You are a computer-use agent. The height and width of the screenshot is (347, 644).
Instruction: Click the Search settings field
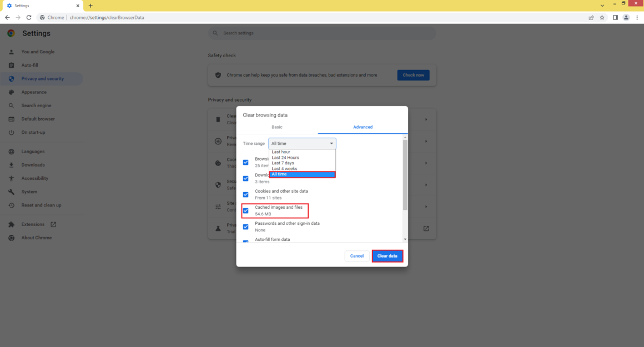tap(322, 33)
